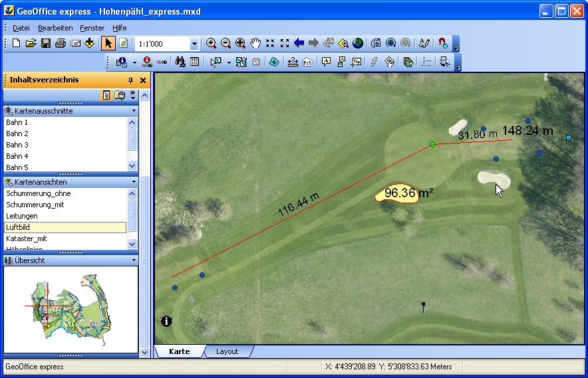The width and height of the screenshot is (588, 378).
Task: Select the Pan hand tool
Action: tap(255, 44)
